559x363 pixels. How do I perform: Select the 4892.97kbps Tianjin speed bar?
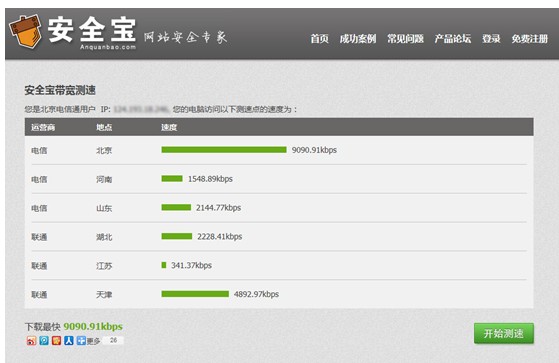click(195, 294)
